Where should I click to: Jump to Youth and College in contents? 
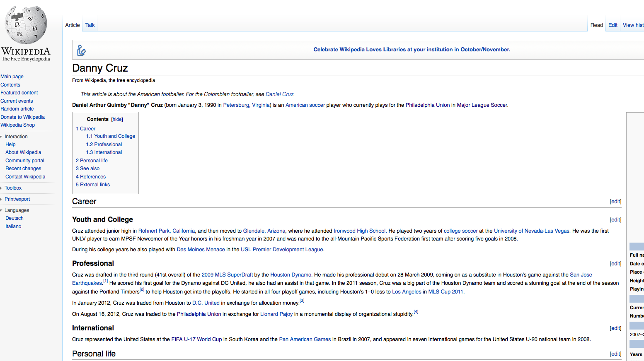click(110, 136)
